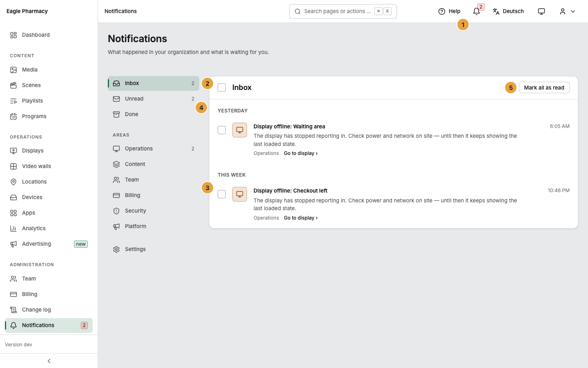
Task: Go to Scenes in the sidebar
Action: tap(49, 85)
